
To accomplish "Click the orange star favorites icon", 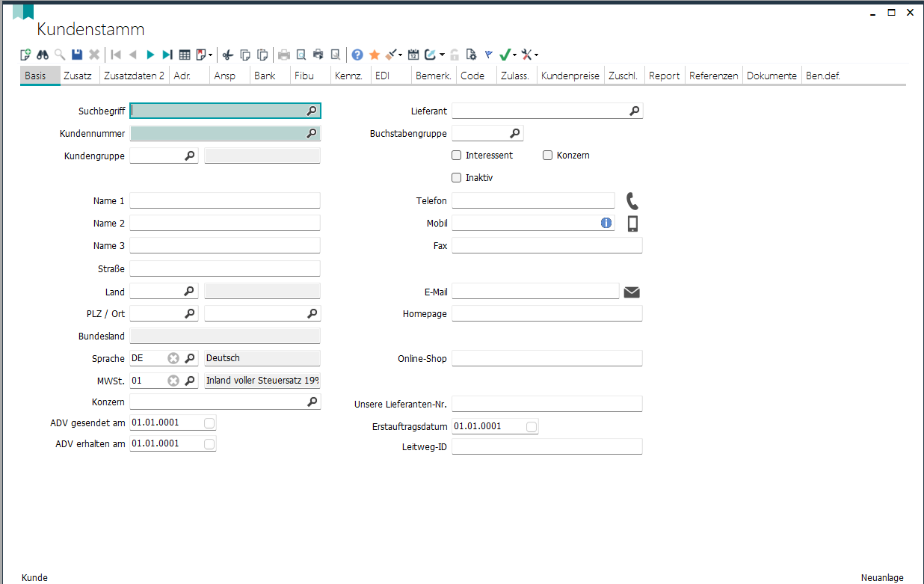I will 374,55.
